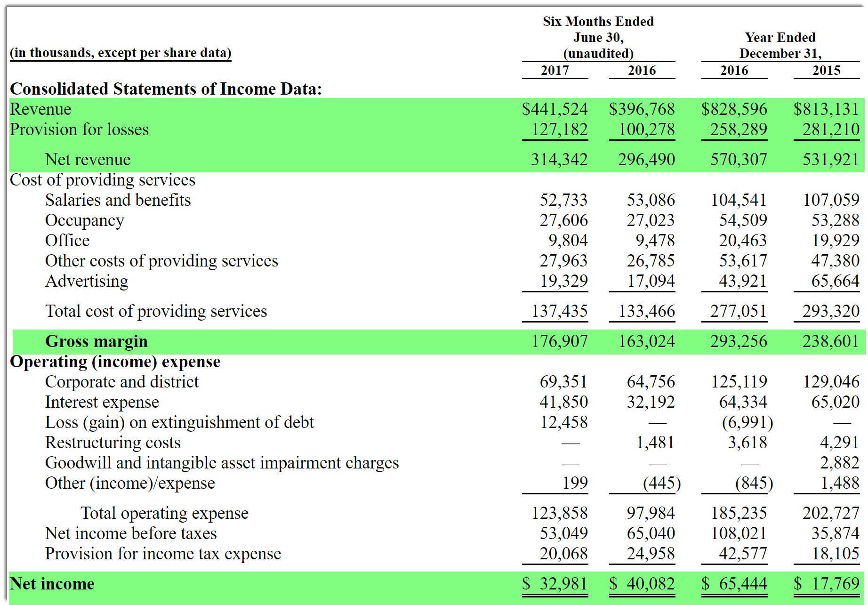The image size is (868, 605).
Task: Click the 2017 column header
Action: coord(555,71)
